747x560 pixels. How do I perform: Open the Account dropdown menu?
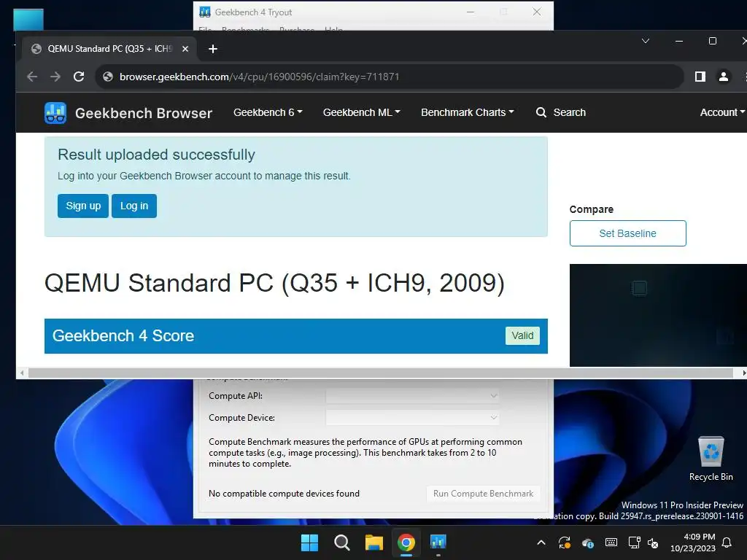722,112
